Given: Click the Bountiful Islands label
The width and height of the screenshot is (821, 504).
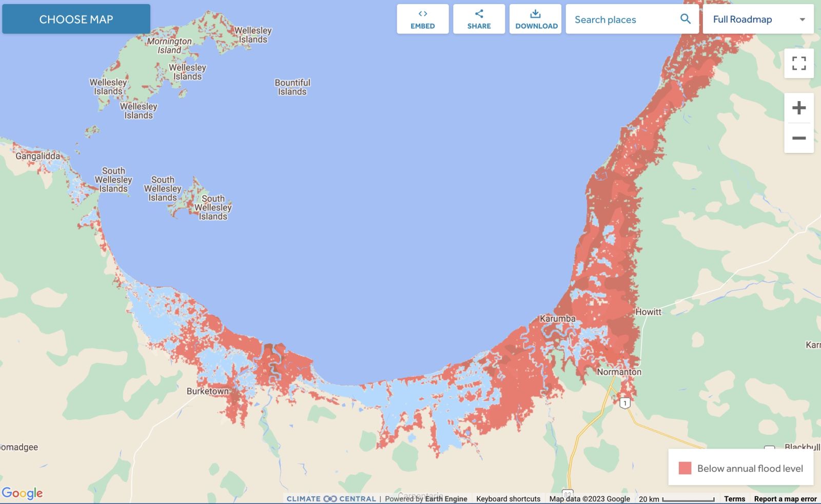Looking at the screenshot, I should tap(292, 87).
